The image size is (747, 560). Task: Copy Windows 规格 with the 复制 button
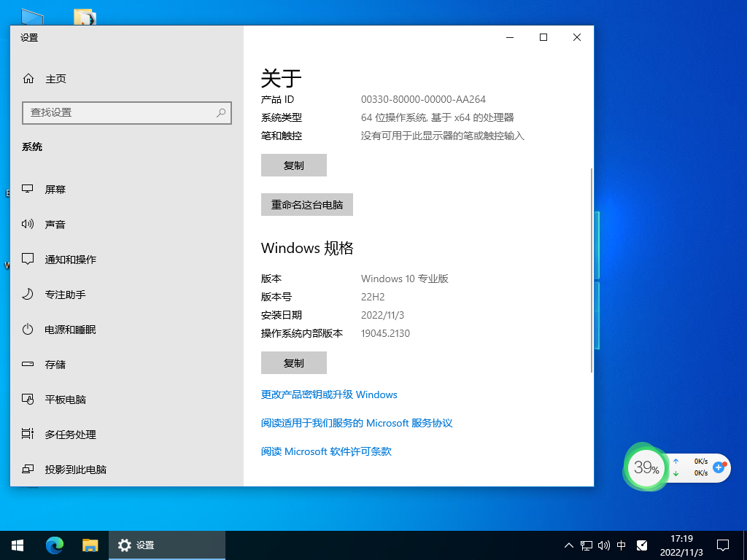(293, 362)
